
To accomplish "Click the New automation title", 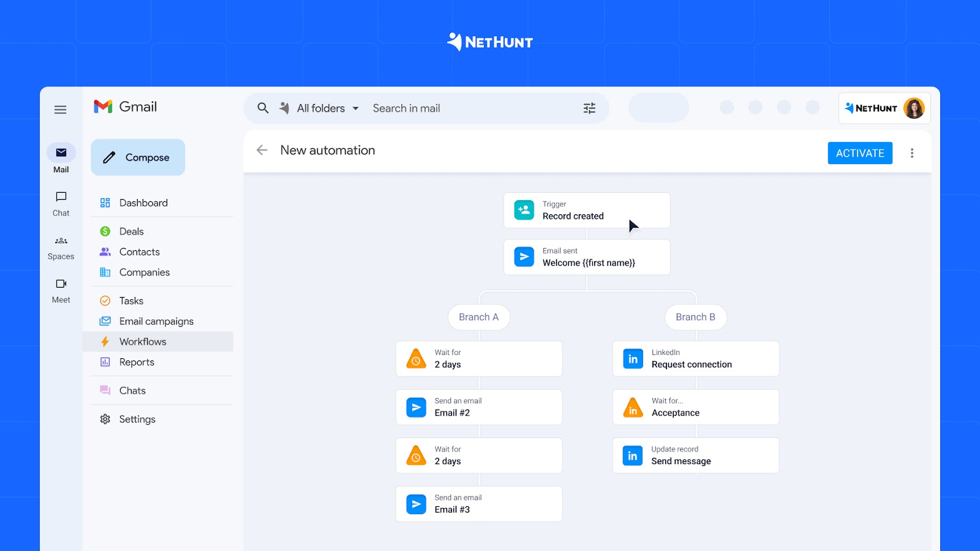I will point(328,150).
